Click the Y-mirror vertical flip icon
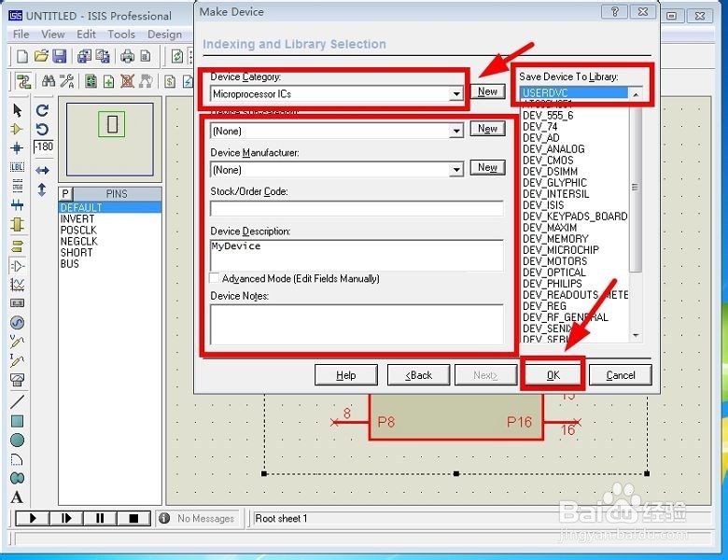 pyautogui.click(x=42, y=189)
